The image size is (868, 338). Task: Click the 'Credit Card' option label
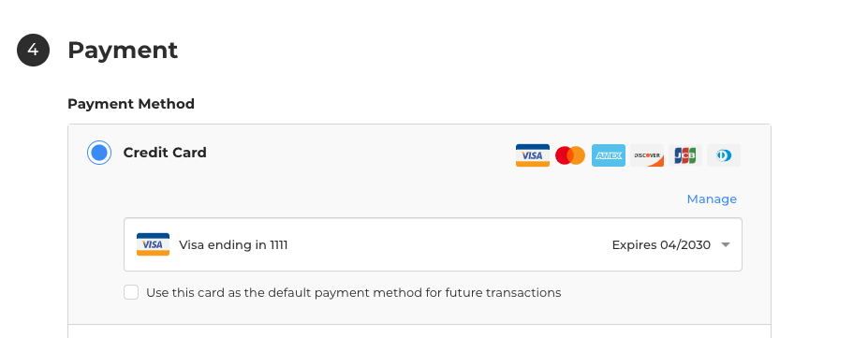tap(165, 153)
